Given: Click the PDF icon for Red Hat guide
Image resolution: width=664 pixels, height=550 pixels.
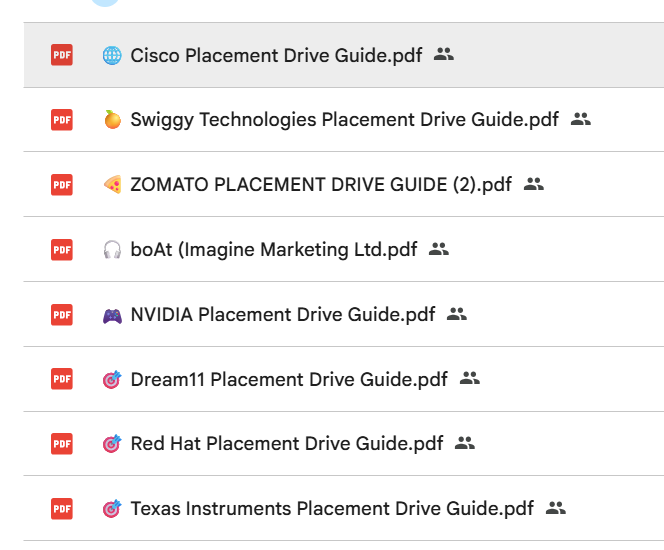Looking at the screenshot, I should 62,444.
